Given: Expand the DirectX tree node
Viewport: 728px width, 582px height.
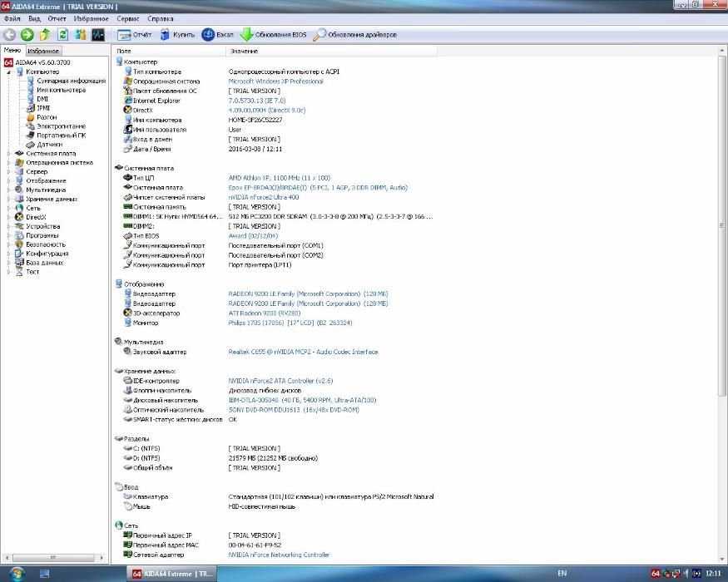Looking at the screenshot, I should pyautogui.click(x=8, y=217).
